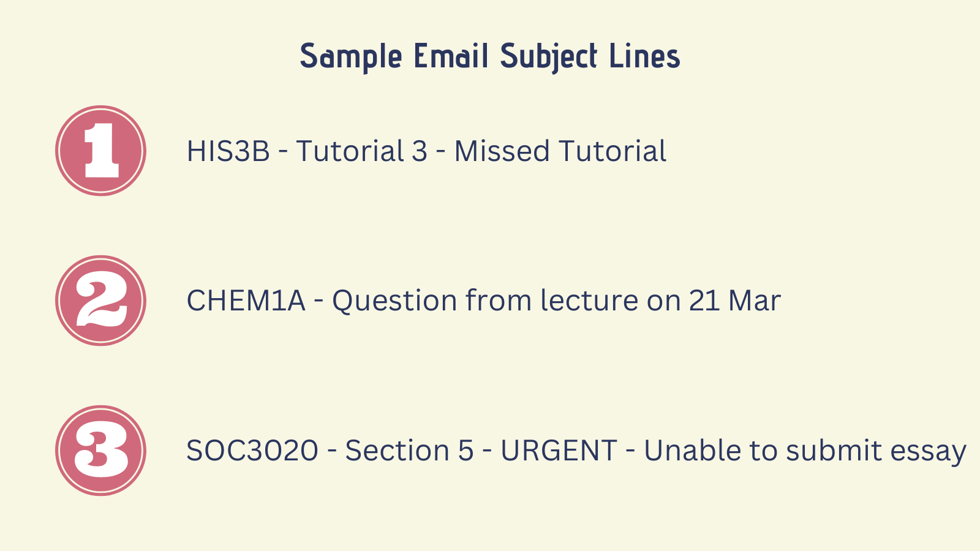Click the SOC3020 course code

click(252, 451)
